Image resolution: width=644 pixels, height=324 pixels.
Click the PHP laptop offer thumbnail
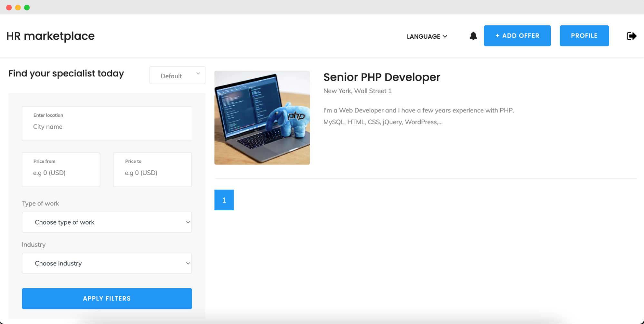click(x=262, y=118)
